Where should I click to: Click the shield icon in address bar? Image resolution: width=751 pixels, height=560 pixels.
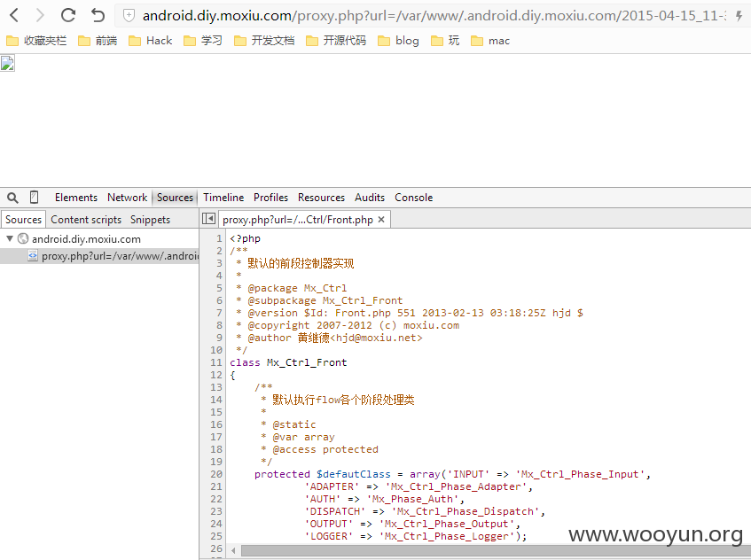(x=129, y=15)
